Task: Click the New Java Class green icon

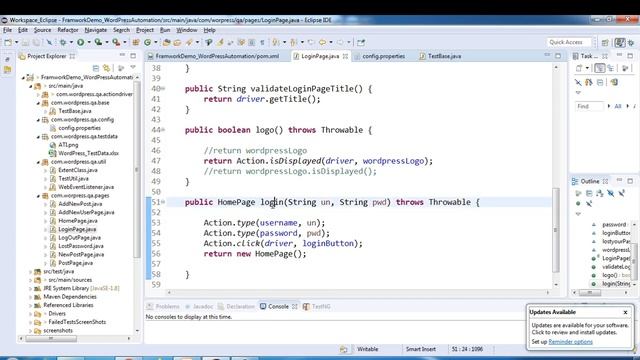Action: [147, 42]
